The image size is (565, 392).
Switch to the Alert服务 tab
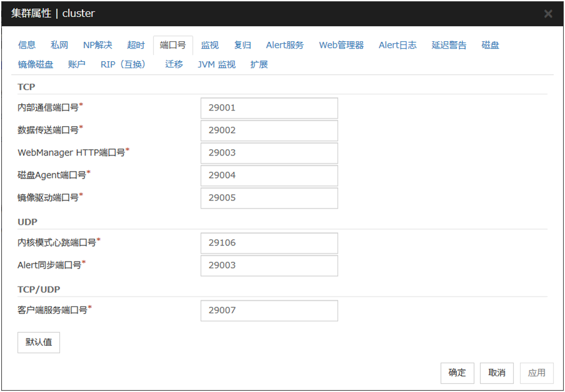[285, 45]
